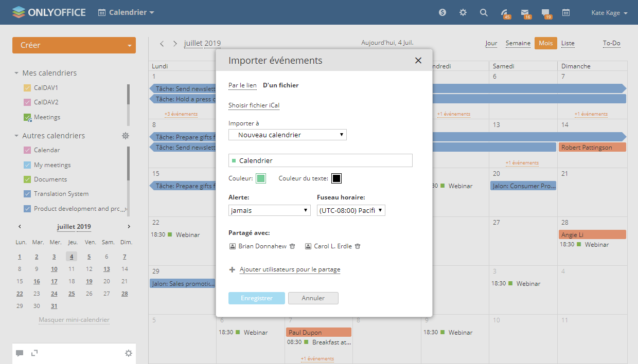Viewport: 638px width, 364px height.
Task: Click the Calendrier name input field
Action: pyautogui.click(x=324, y=161)
